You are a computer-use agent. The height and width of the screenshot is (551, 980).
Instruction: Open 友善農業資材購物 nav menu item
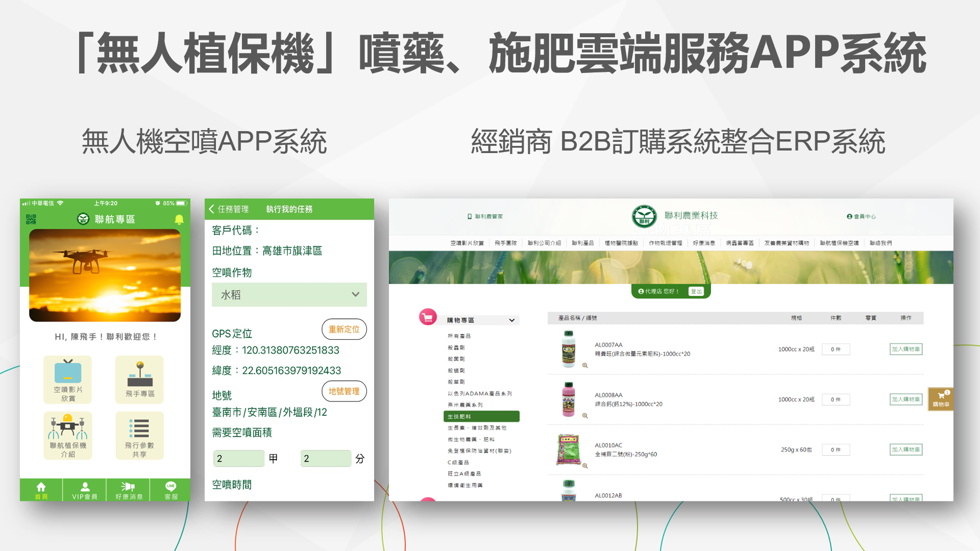coord(787,243)
